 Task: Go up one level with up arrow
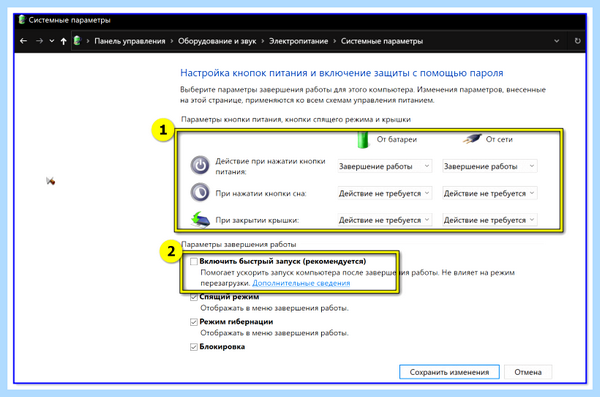64,41
